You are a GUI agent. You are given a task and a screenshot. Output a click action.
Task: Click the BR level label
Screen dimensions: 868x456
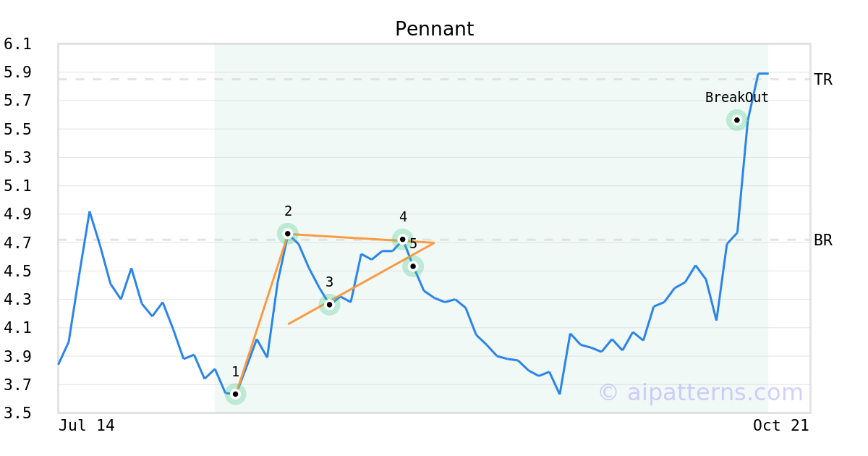(822, 240)
